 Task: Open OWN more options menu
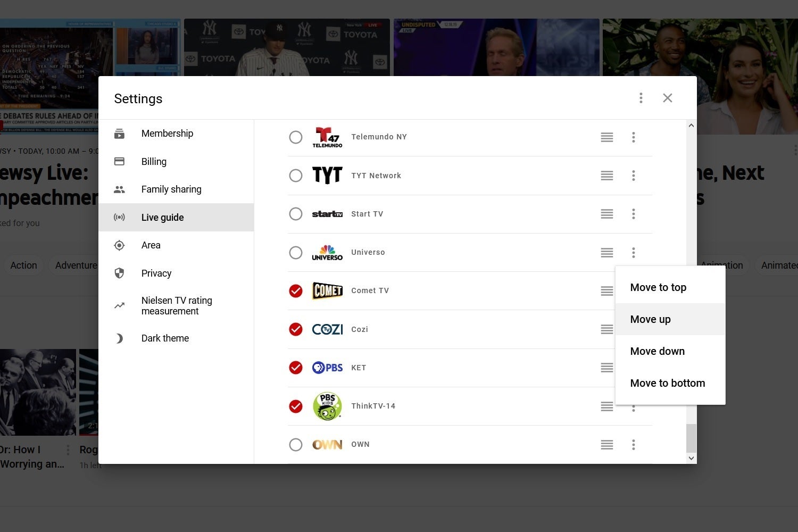634,445
